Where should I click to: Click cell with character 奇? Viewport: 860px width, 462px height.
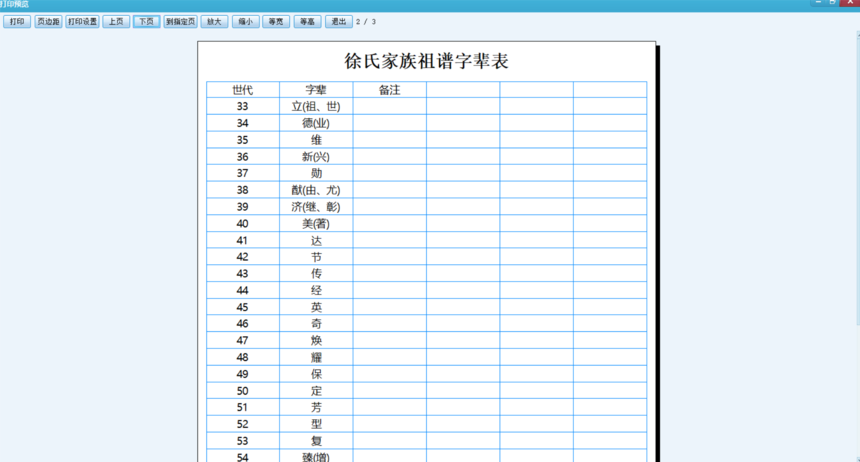(x=316, y=324)
